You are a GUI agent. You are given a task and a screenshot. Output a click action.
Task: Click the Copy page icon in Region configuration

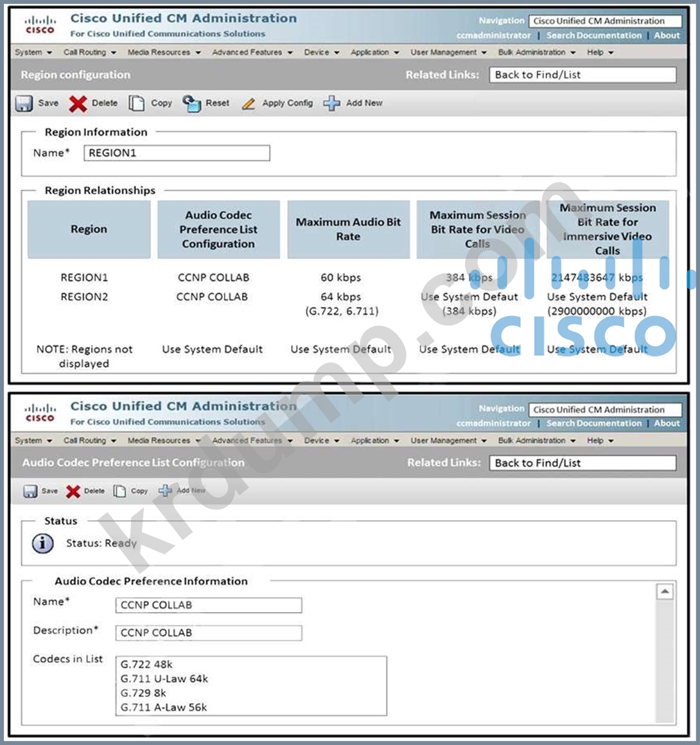coord(137,103)
